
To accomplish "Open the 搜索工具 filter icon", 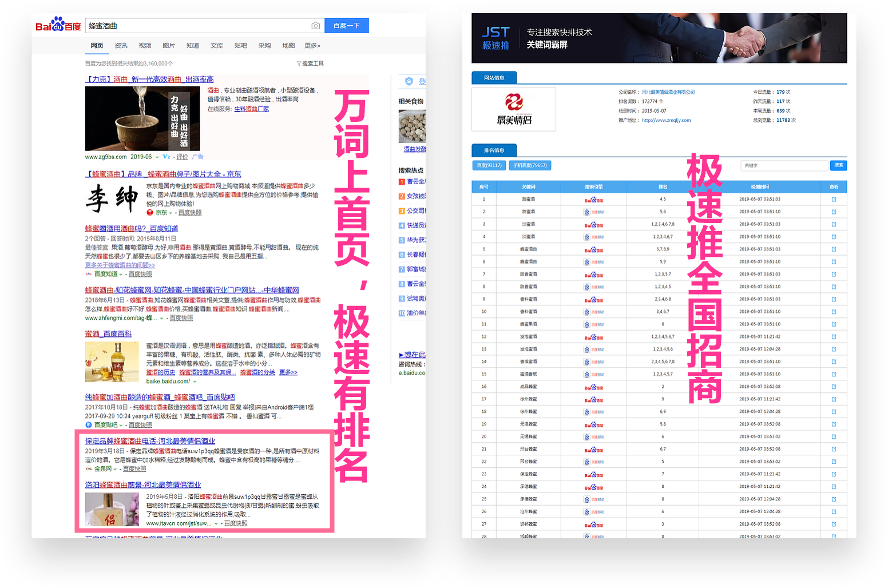I will (x=299, y=63).
